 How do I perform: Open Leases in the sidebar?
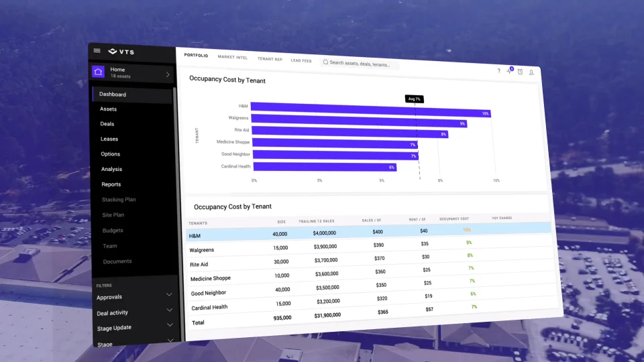click(109, 139)
